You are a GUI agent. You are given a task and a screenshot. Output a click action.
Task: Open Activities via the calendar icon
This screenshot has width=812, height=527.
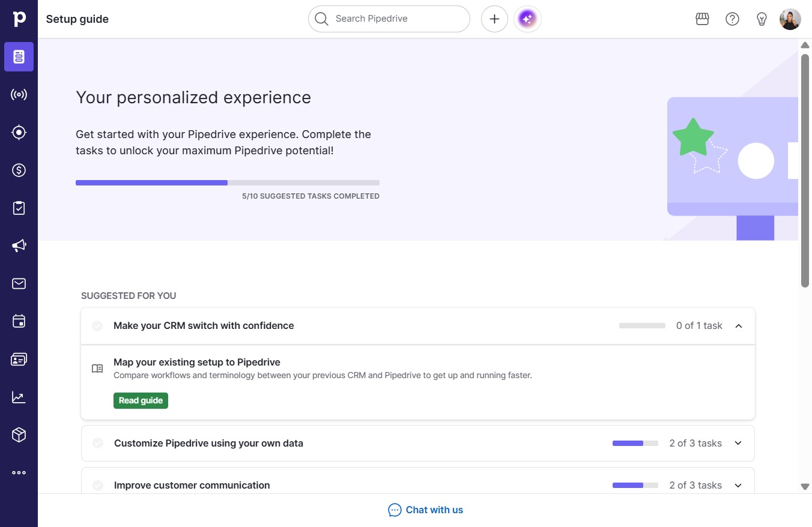coord(19,321)
